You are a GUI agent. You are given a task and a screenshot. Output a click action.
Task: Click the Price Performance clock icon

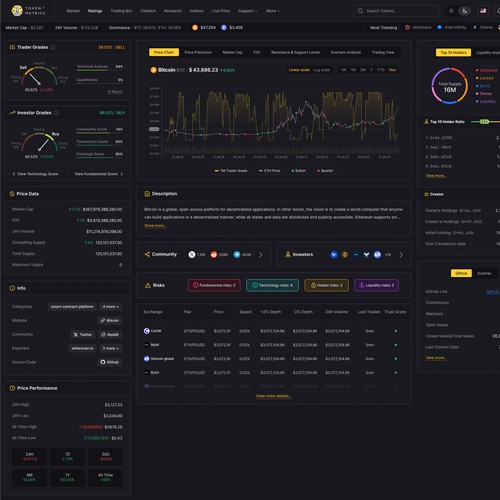point(12,388)
